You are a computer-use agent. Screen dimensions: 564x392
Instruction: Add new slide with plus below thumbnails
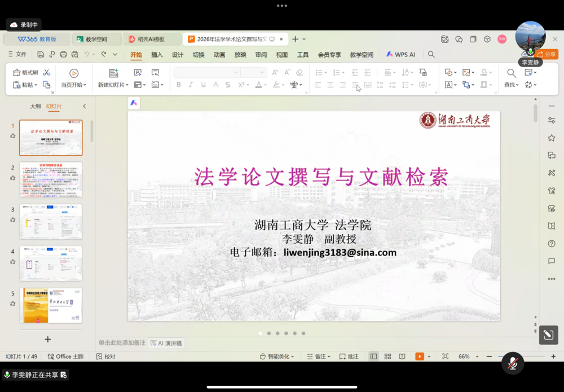pos(47,339)
